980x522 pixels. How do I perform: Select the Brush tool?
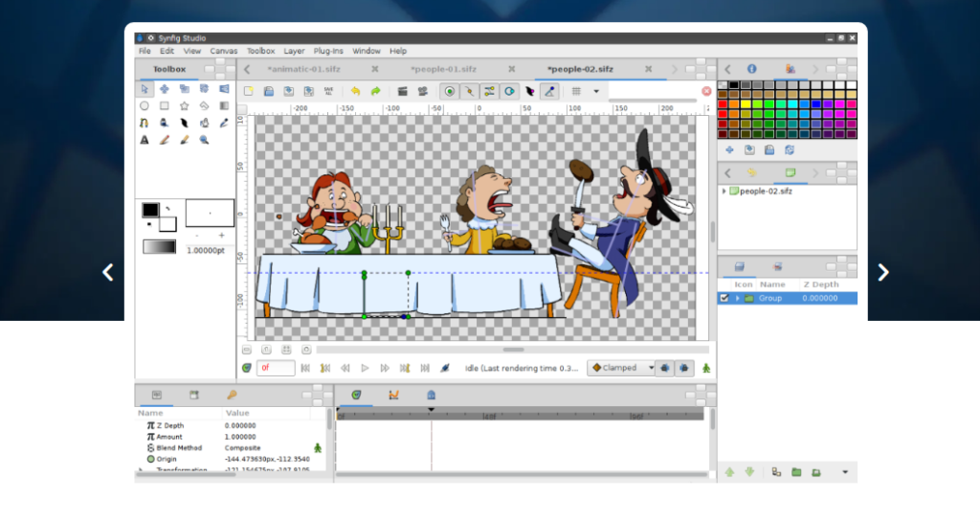[x=185, y=140]
